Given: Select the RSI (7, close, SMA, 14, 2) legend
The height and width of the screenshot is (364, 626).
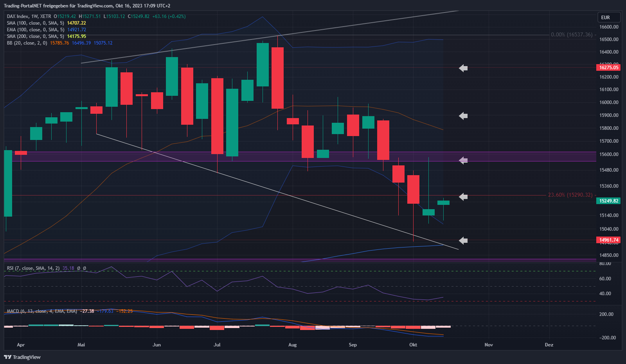Looking at the screenshot, I should pyautogui.click(x=33, y=268).
